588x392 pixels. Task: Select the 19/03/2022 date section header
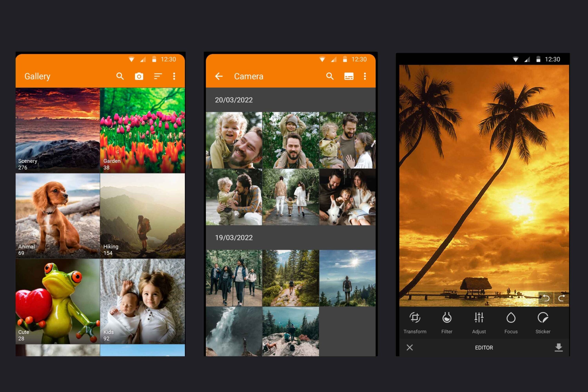click(x=234, y=237)
